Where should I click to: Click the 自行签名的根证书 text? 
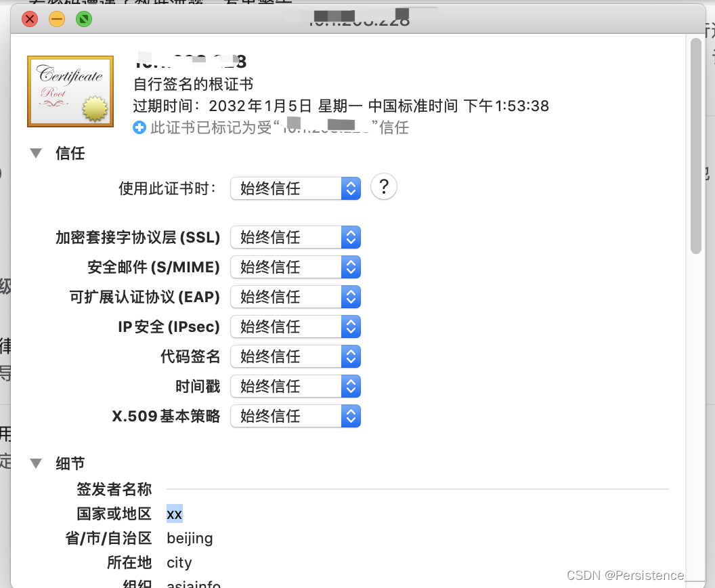coord(194,84)
